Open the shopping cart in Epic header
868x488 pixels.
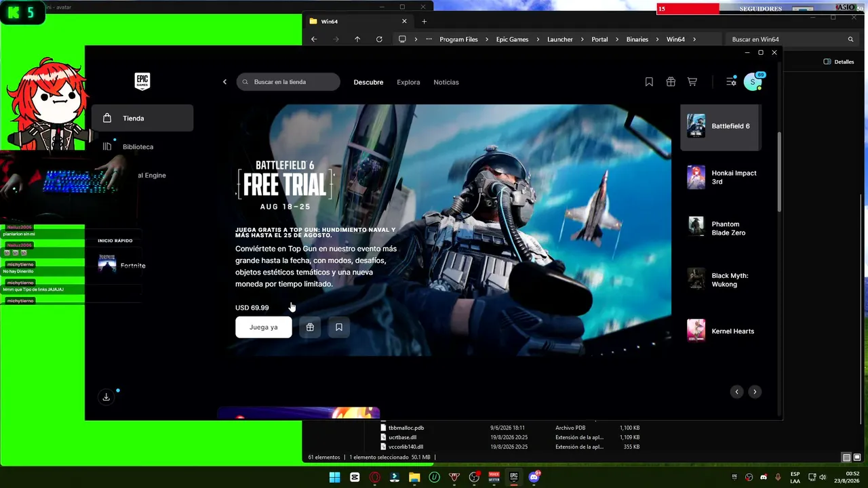point(692,82)
